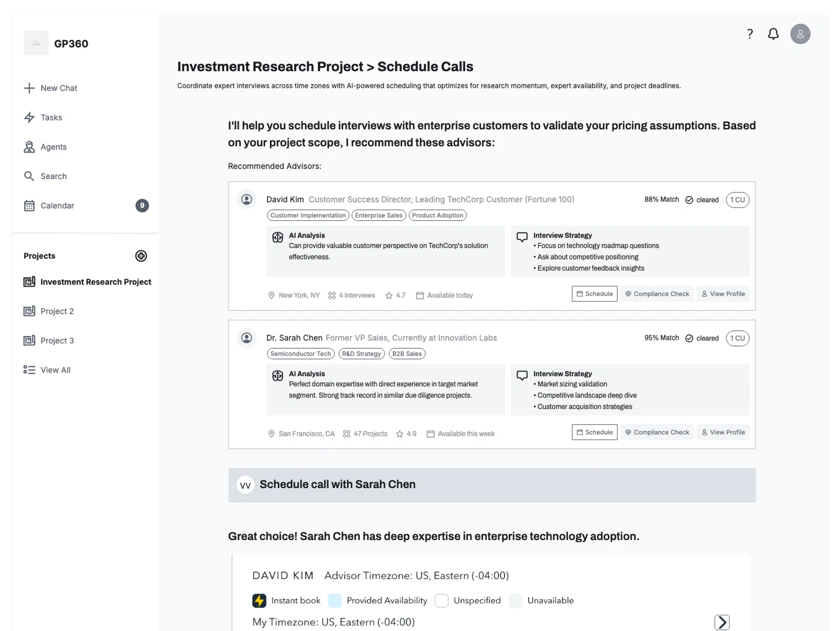The width and height of the screenshot is (840, 631).
Task: Click Dr. Sarah Chen's profile avatar icon
Action: point(247,338)
